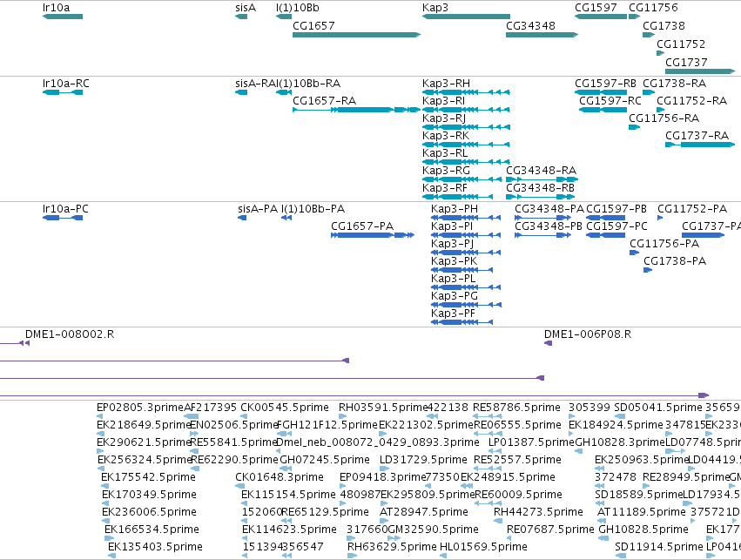Click the DME1-006P08.R BAC label
Viewport: 741px width, 560px height.
[x=588, y=334]
